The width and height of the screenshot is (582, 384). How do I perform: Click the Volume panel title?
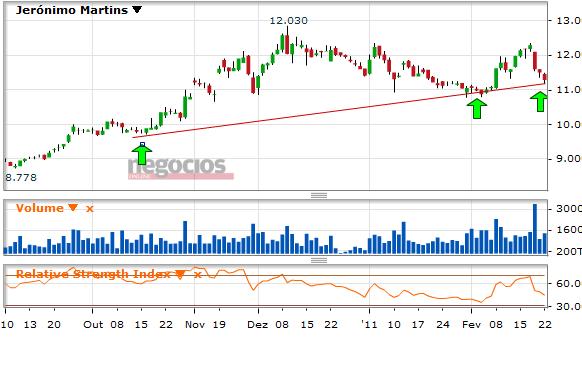[40, 208]
